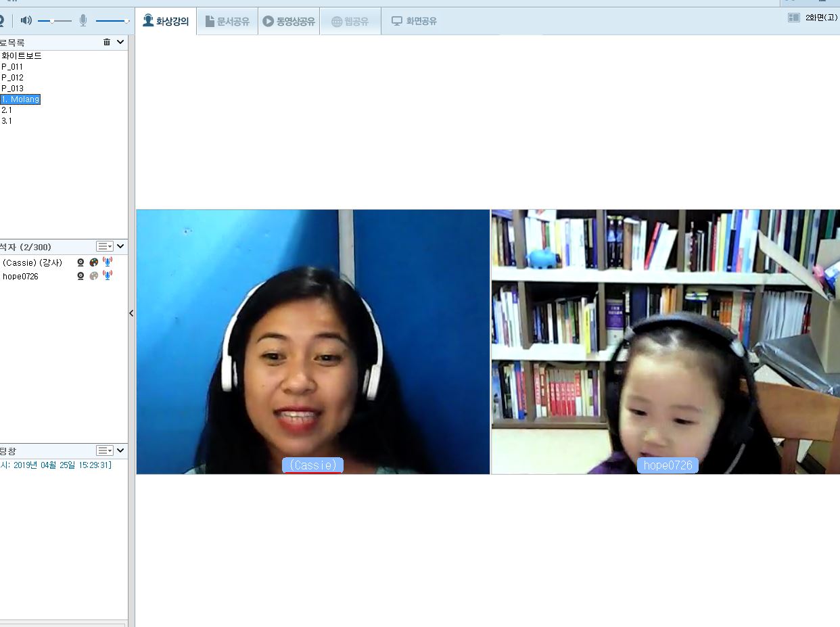Viewport: 840px width, 627px height.
Task: Click hope0726's webcam icon
Action: pyautogui.click(x=80, y=276)
